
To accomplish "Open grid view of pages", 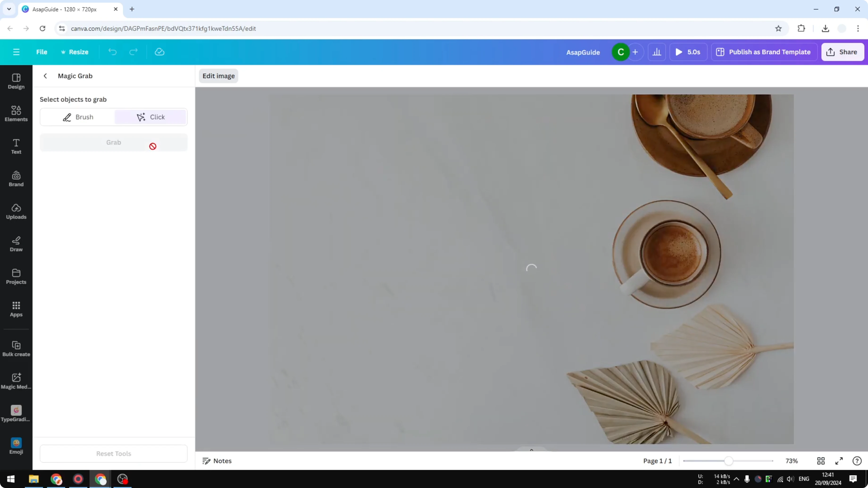I will [821, 461].
